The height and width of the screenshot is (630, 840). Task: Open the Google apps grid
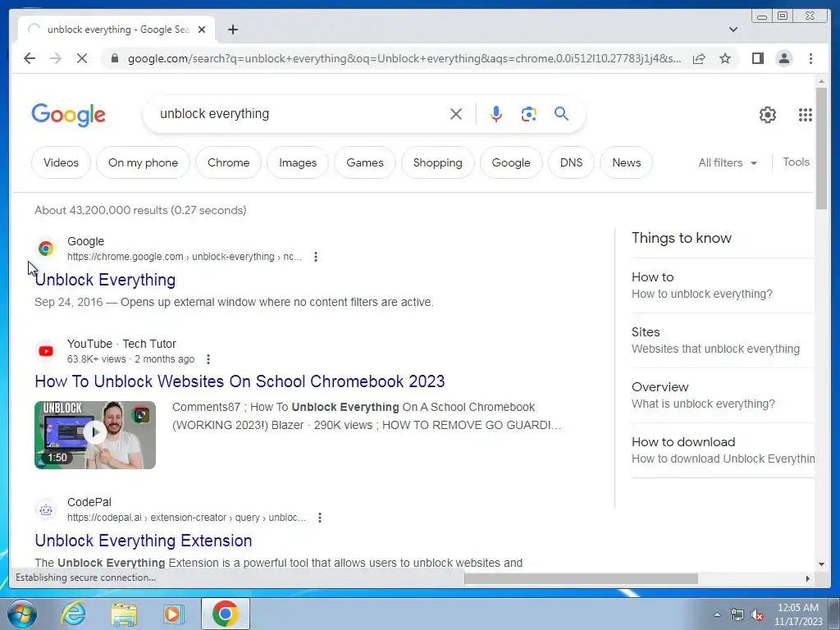coord(806,115)
